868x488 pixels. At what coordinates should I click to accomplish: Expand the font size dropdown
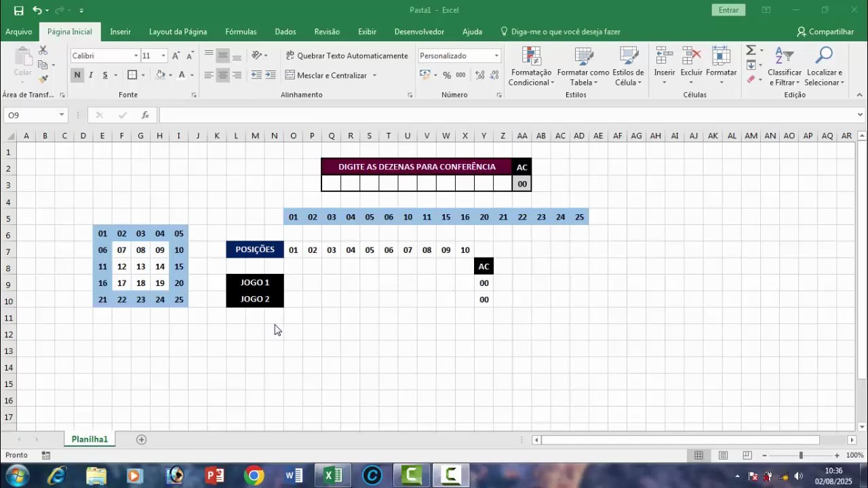[163, 56]
